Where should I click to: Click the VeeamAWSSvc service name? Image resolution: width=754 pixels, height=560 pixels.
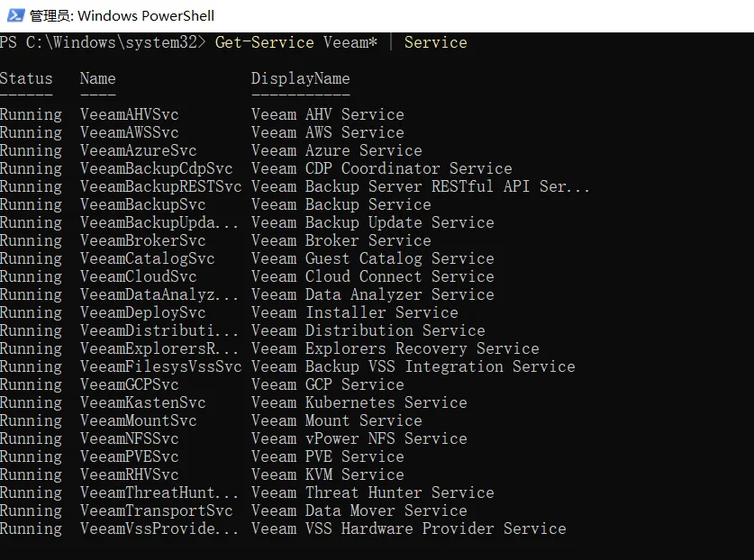tap(129, 132)
